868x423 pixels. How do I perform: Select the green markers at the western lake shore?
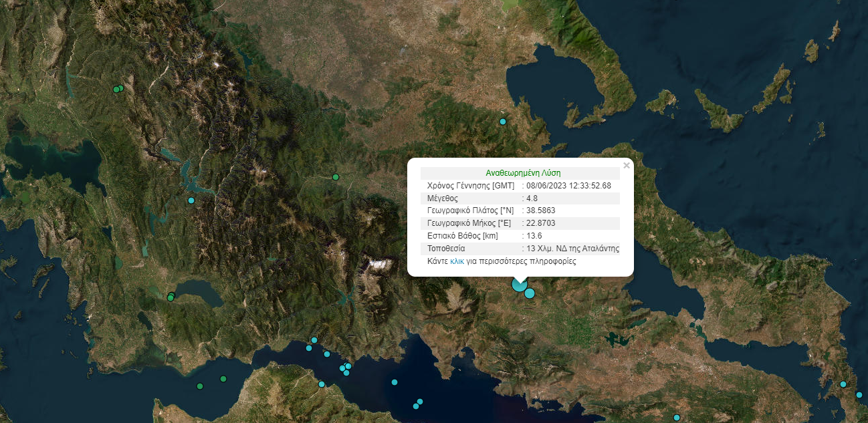point(171,297)
